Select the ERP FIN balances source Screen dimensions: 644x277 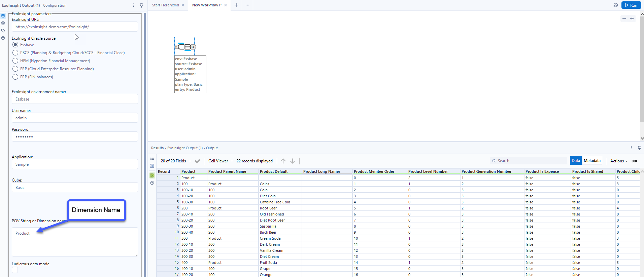pos(15,77)
